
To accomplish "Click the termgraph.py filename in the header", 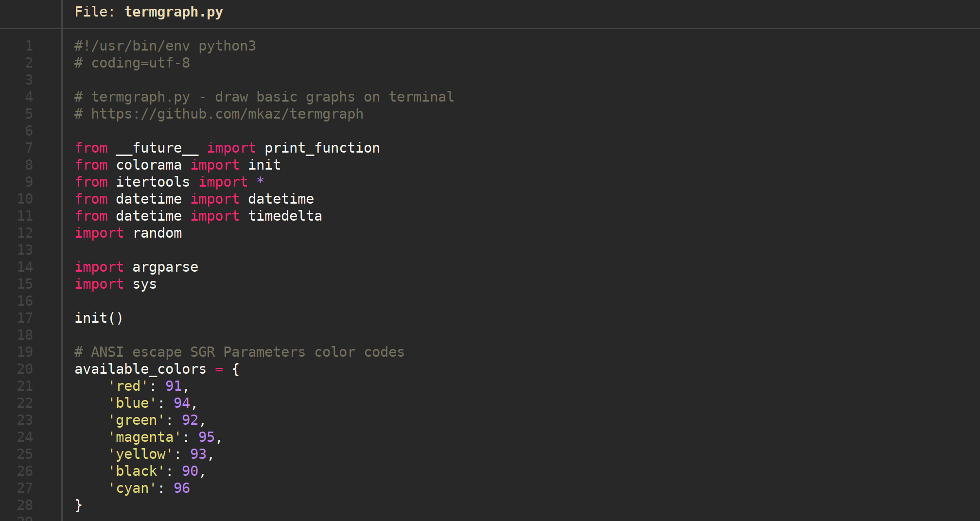I will (x=174, y=12).
